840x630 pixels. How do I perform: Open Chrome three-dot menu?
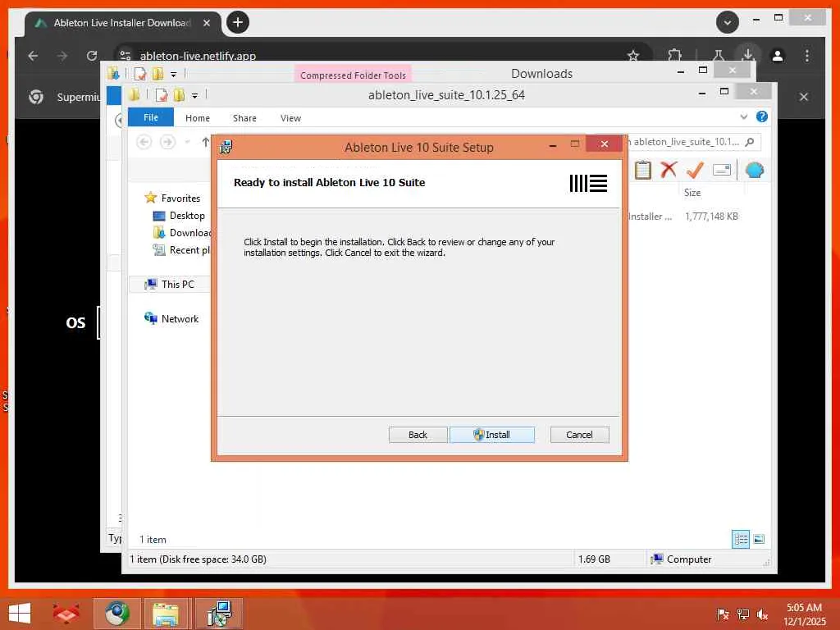point(807,56)
